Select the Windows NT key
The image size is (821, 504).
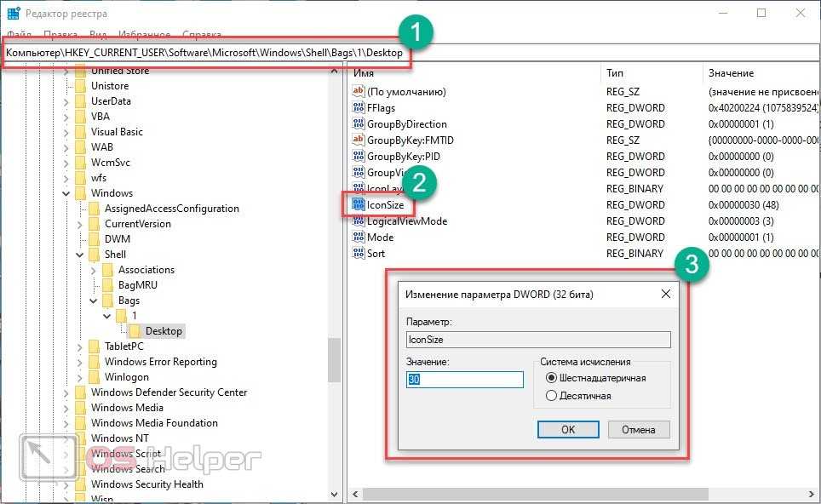coord(120,438)
